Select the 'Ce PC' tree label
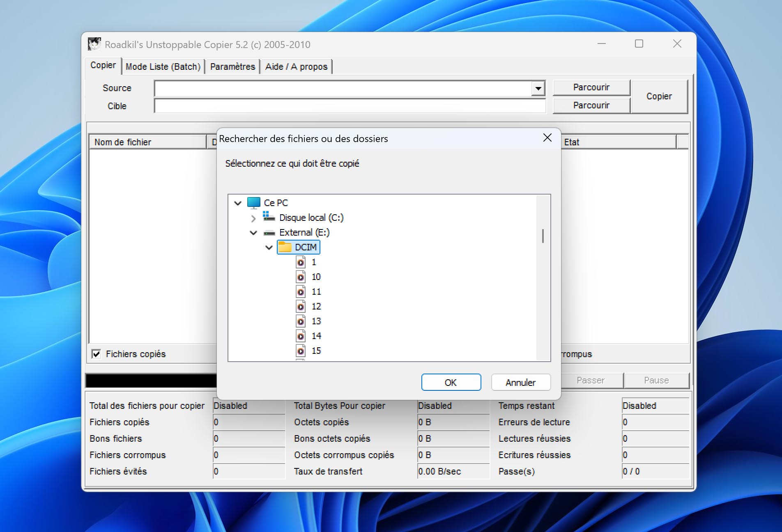 (276, 203)
